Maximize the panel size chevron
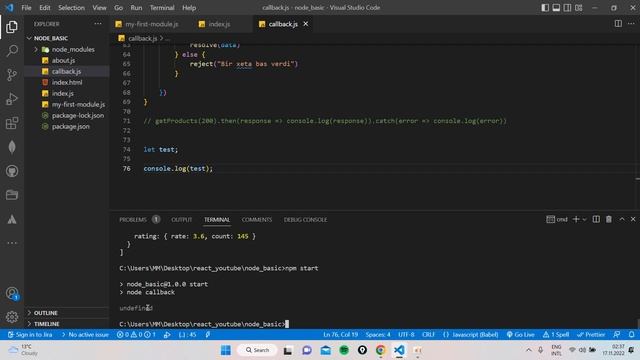Image resolution: width=640 pixels, height=360 pixels. (622, 219)
